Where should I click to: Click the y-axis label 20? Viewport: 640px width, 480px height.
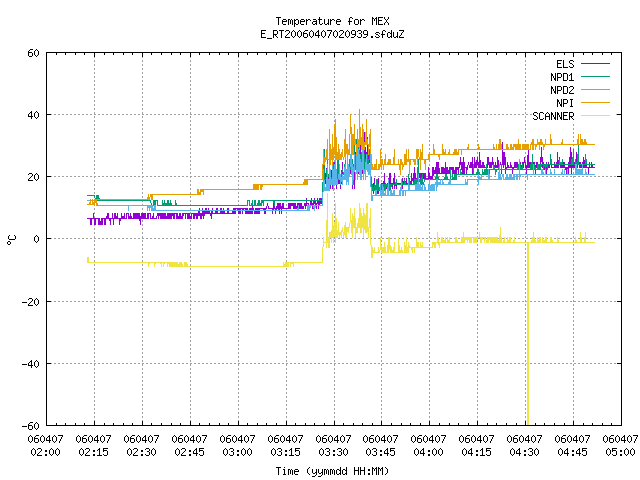33,177
